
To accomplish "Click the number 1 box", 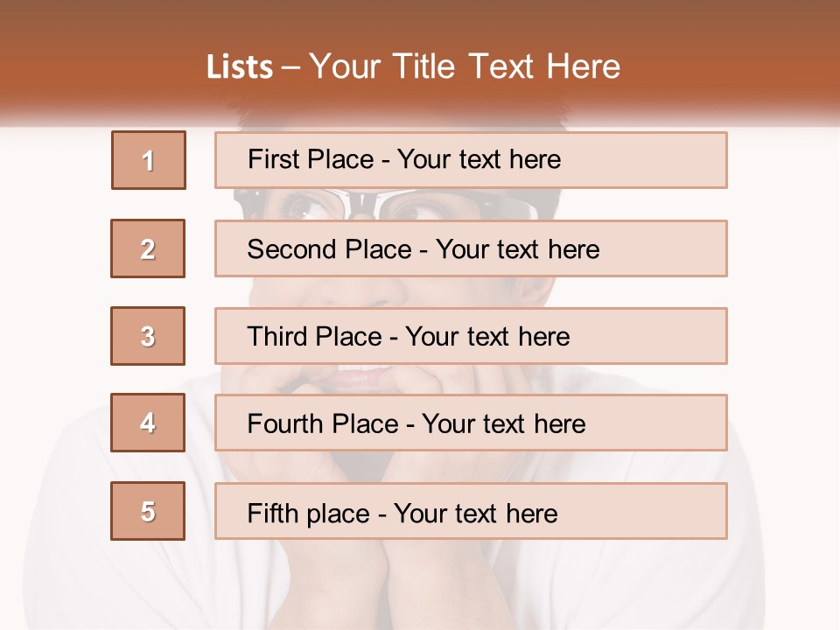I will pos(149,160).
